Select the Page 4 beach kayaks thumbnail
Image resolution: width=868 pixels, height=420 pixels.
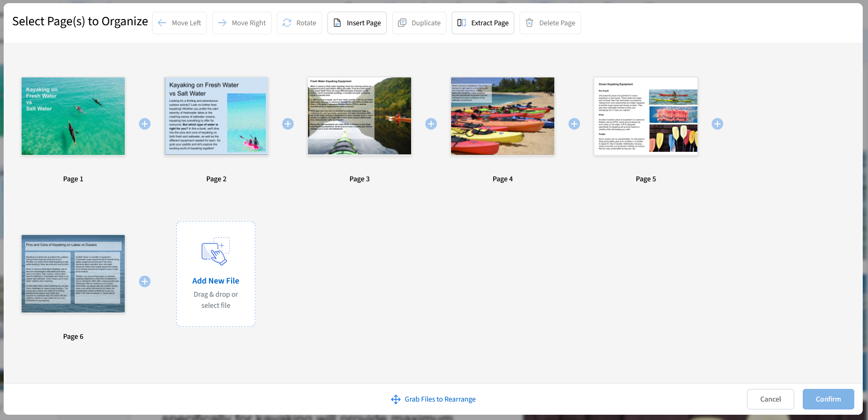tap(503, 116)
